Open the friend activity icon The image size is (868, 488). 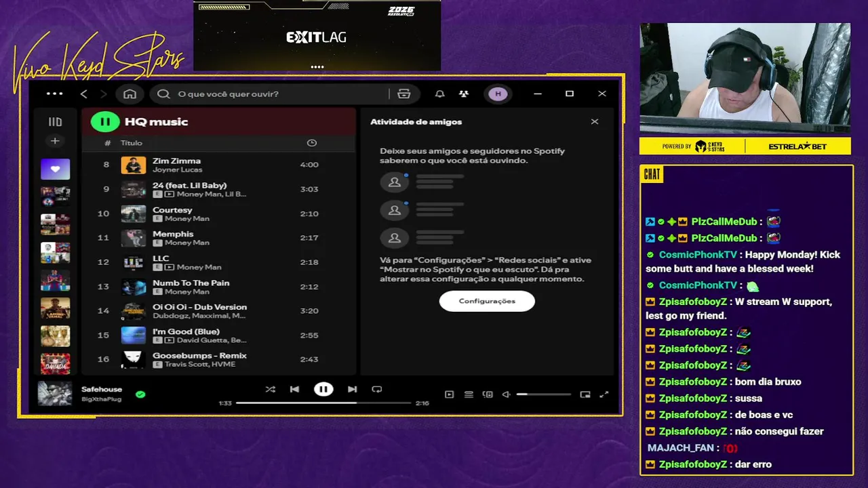click(463, 94)
